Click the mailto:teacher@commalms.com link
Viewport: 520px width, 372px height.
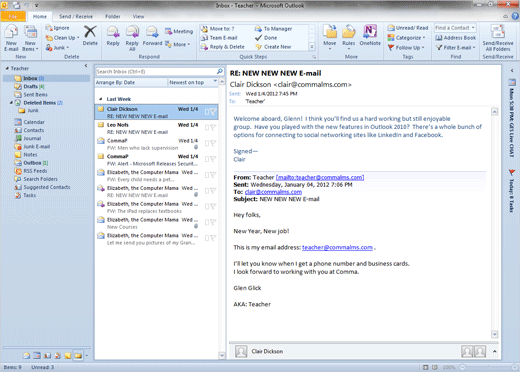click(x=320, y=177)
